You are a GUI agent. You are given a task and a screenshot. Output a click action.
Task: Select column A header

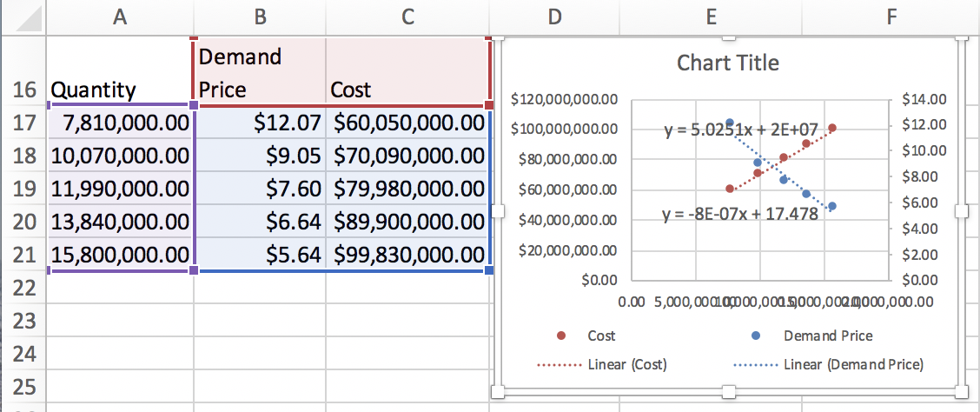(x=120, y=17)
